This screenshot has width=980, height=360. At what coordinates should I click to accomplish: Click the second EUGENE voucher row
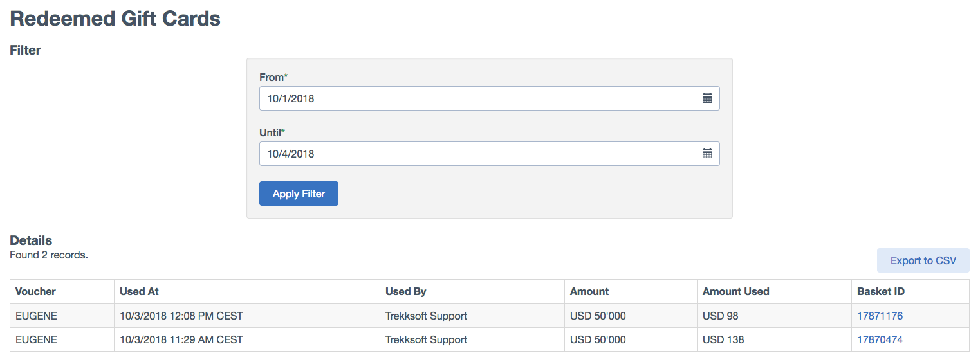click(x=490, y=339)
